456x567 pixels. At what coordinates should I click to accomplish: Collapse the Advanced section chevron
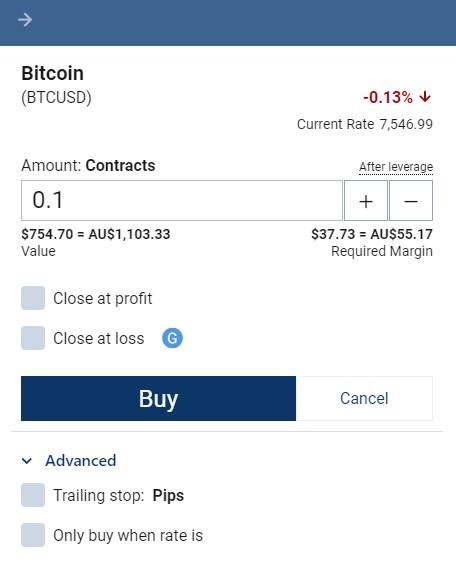click(x=27, y=461)
